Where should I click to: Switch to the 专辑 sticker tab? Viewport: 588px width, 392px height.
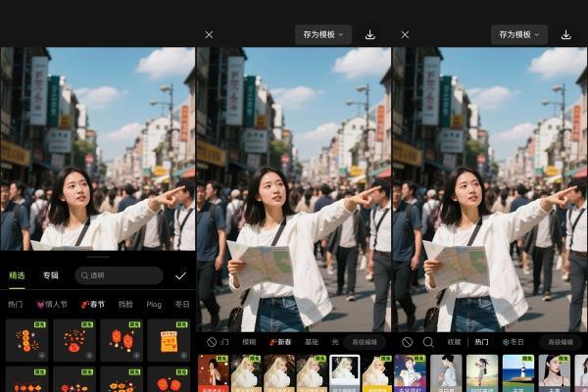[50, 276]
